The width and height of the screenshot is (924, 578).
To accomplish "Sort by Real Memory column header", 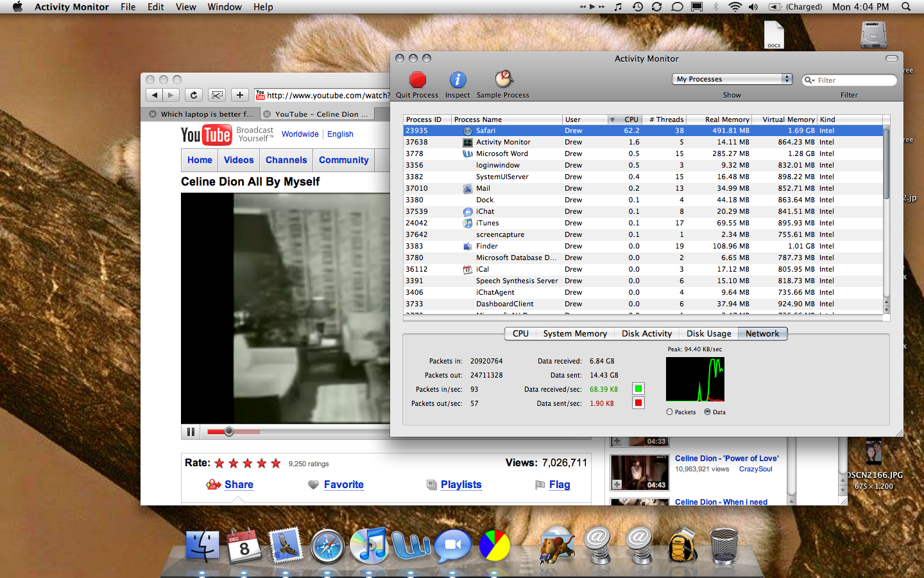I will (x=719, y=119).
